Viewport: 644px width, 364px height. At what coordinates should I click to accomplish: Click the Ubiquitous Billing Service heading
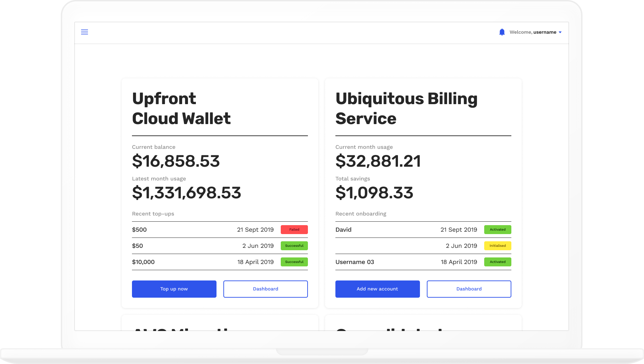point(407,109)
